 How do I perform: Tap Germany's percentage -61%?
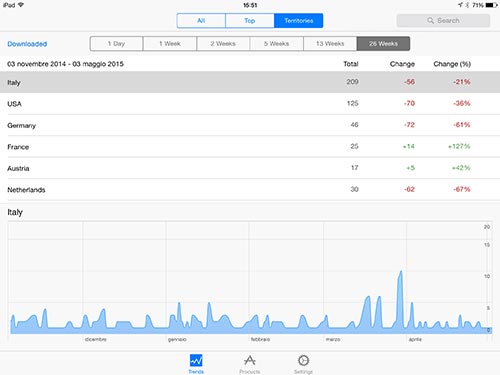(462, 125)
